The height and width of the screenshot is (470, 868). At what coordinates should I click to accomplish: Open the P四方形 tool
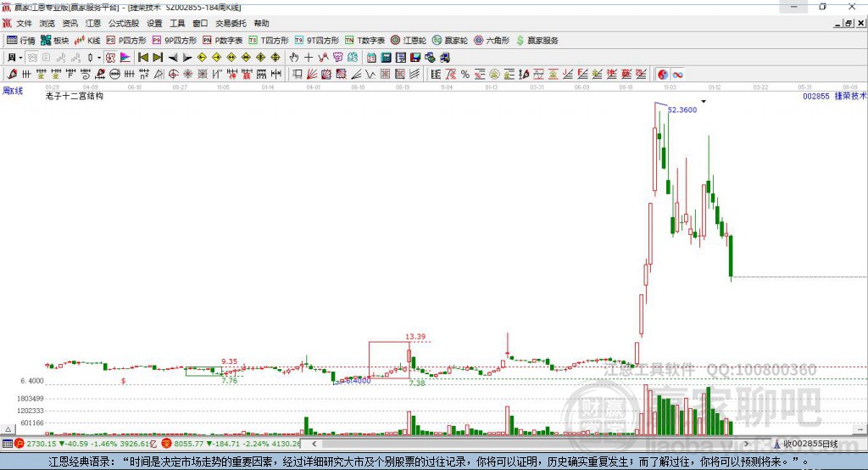126,41
